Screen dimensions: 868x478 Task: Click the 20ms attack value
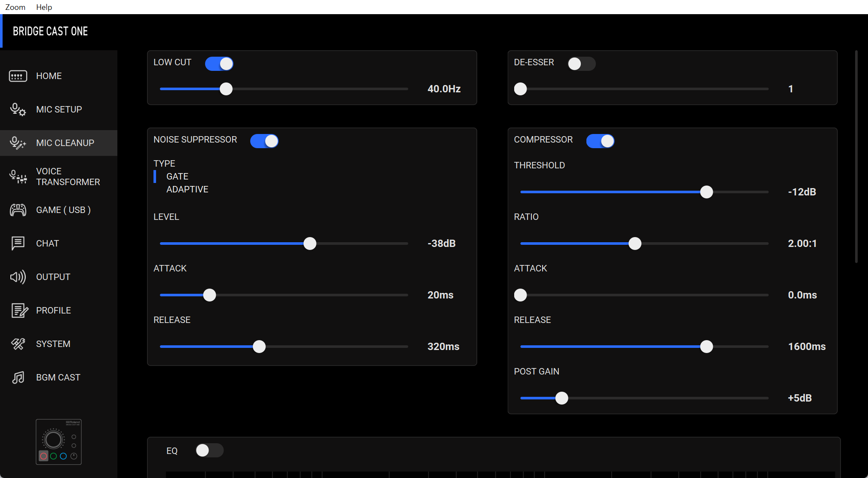click(x=440, y=295)
